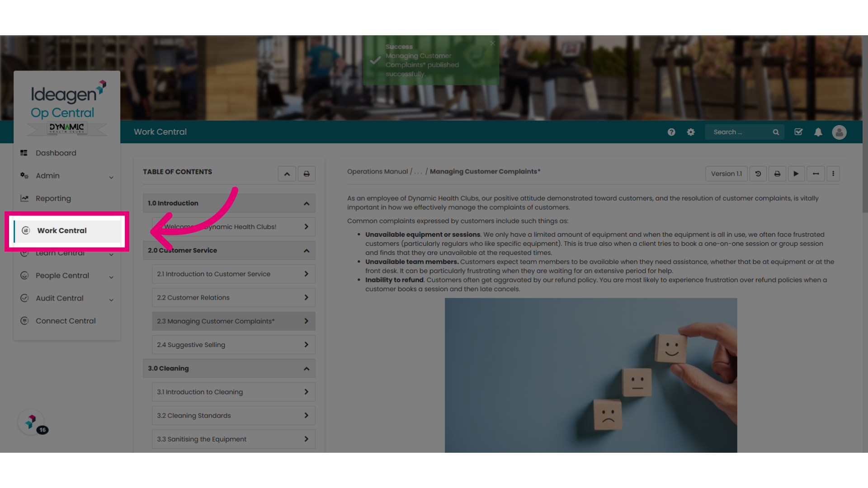Expand the Admin menu
The width and height of the screenshot is (868, 488).
tap(67, 176)
